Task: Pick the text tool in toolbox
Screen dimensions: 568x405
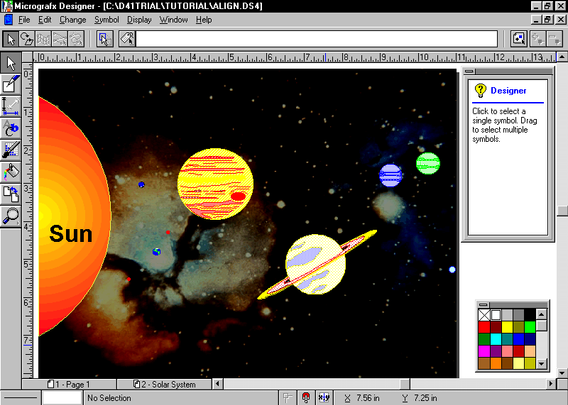Action: [x=11, y=128]
